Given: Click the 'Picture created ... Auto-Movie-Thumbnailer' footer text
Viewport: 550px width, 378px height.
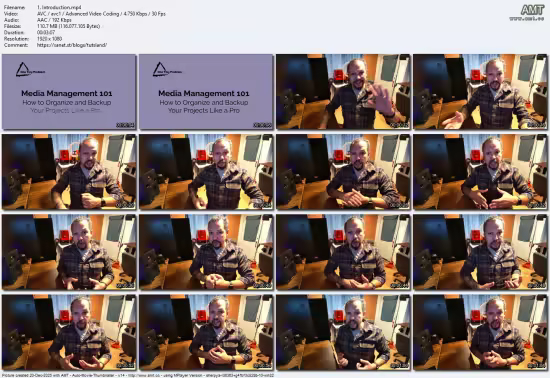Looking at the screenshot, I should (x=138, y=375).
